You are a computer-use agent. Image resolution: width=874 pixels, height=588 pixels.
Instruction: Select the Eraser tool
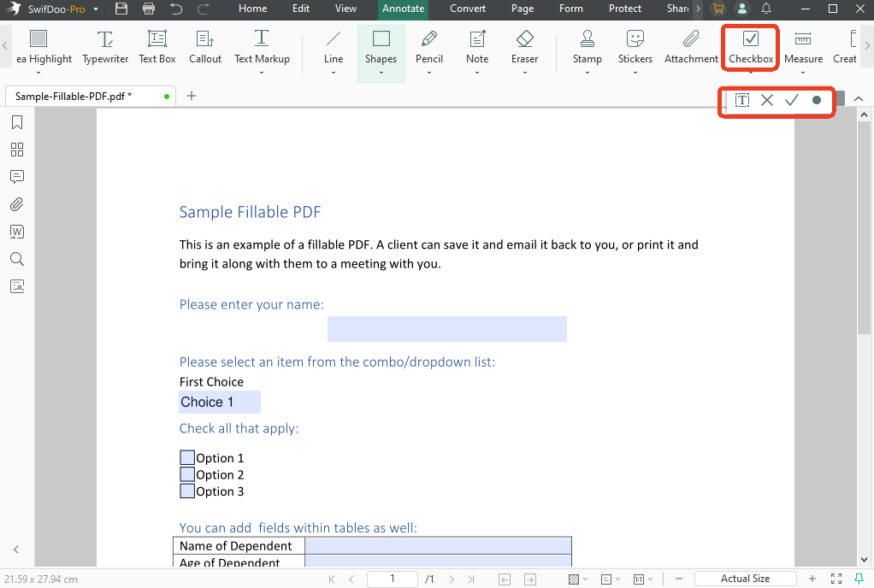point(524,50)
